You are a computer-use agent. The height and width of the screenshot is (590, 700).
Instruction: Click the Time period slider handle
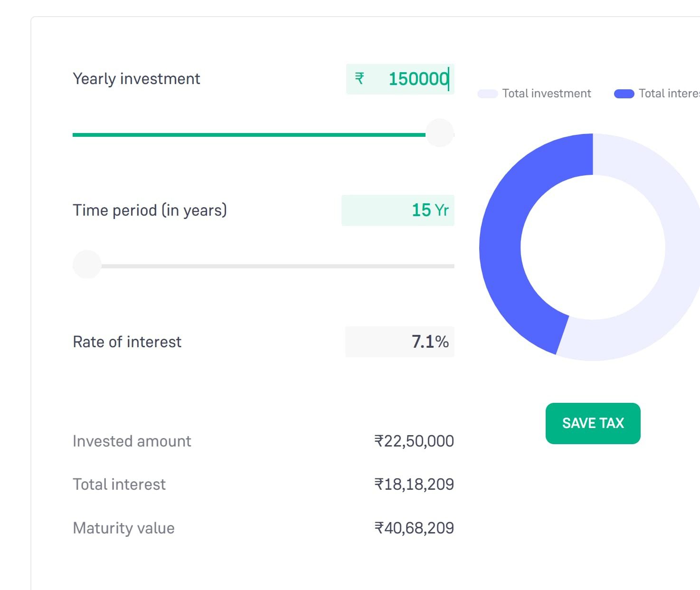87,264
